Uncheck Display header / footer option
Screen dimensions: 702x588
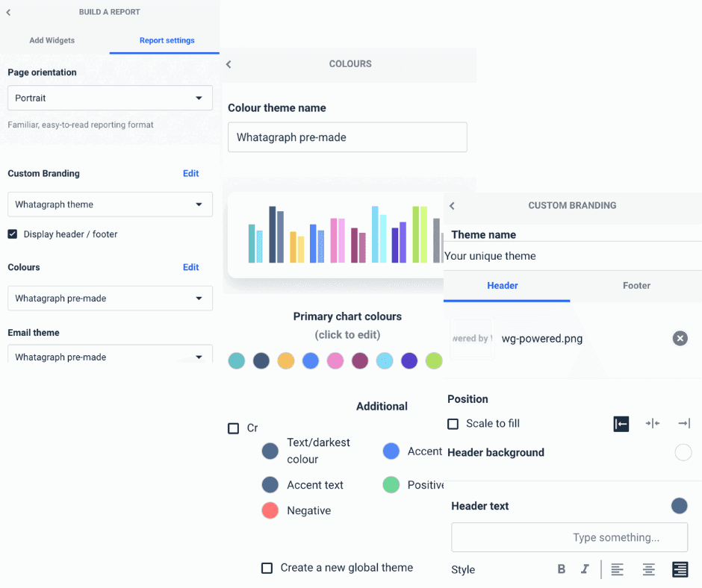pos(12,234)
